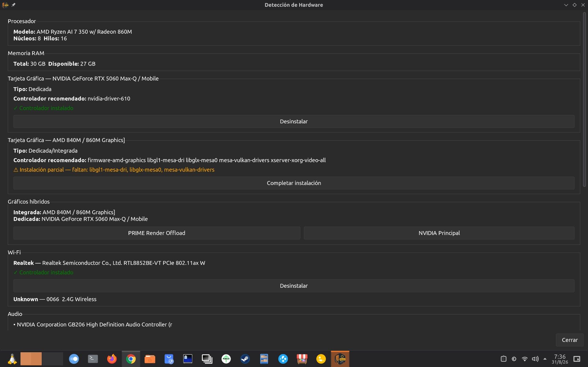
Task: Click the Controlador recomendado: nvidia-driver-610 line
Action: [x=72, y=99]
